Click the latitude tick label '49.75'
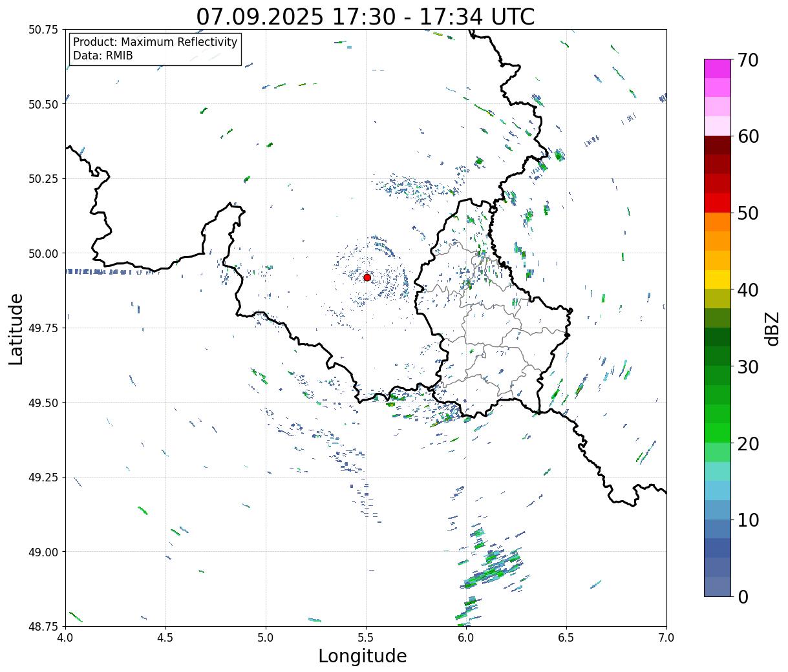The width and height of the screenshot is (788, 672). 43,328
